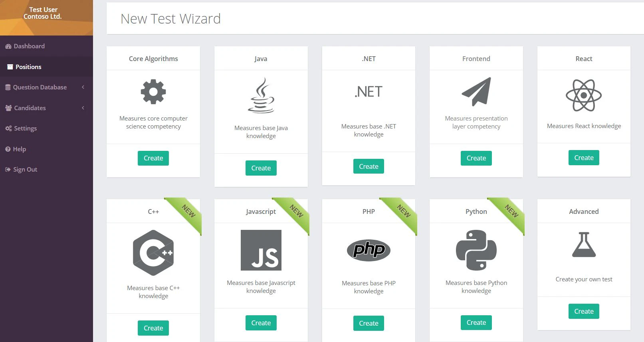Image resolution: width=644 pixels, height=342 pixels.
Task: Create a PHP test
Action: (369, 323)
